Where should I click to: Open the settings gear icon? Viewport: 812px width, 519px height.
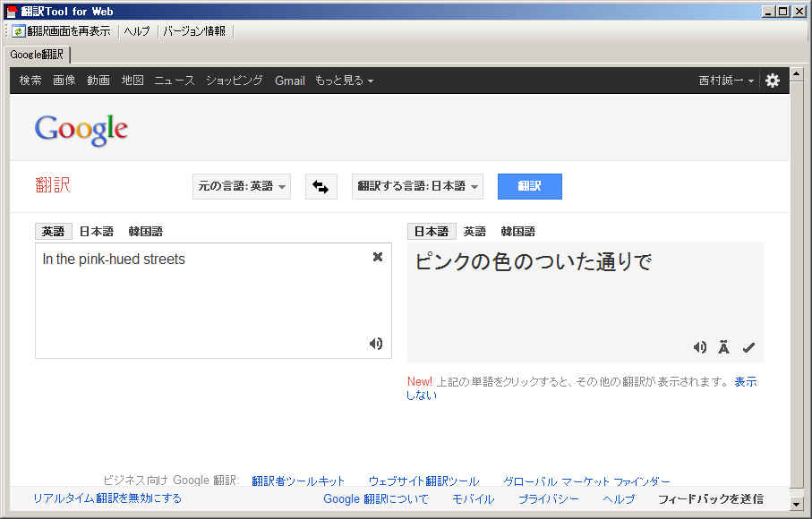coord(772,81)
